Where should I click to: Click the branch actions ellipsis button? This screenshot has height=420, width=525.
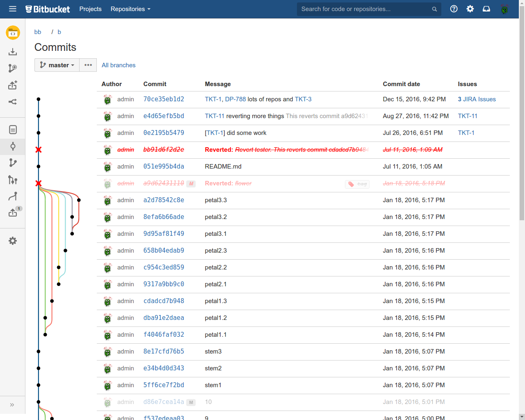coord(88,65)
